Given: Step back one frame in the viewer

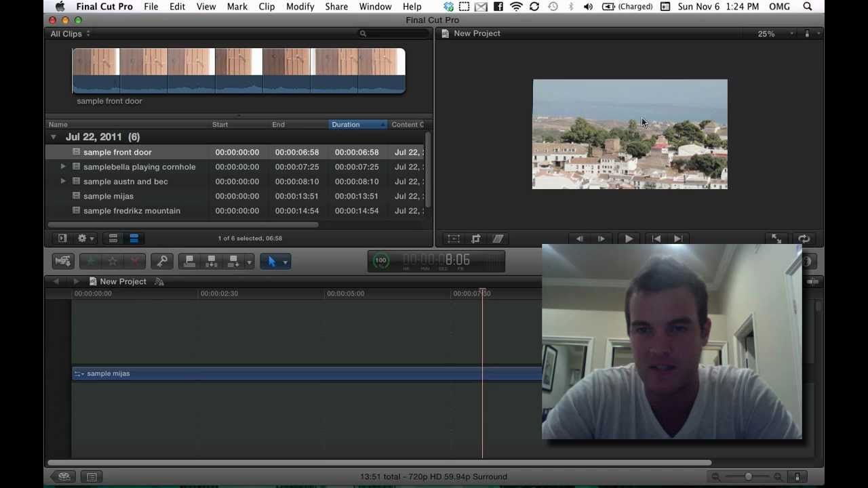Looking at the screenshot, I should pyautogui.click(x=579, y=239).
